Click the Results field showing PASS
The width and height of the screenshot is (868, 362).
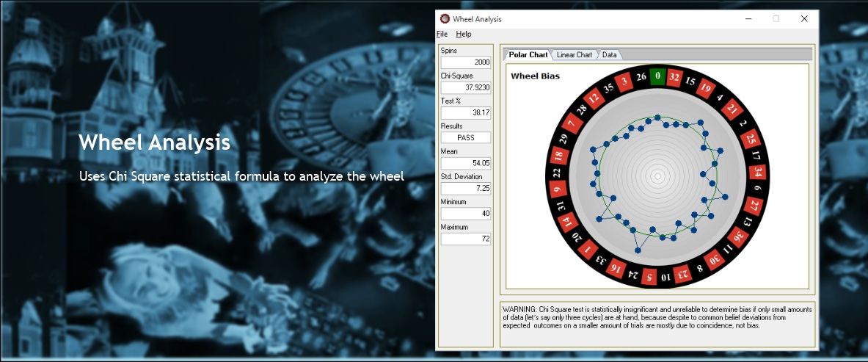pyautogui.click(x=465, y=138)
